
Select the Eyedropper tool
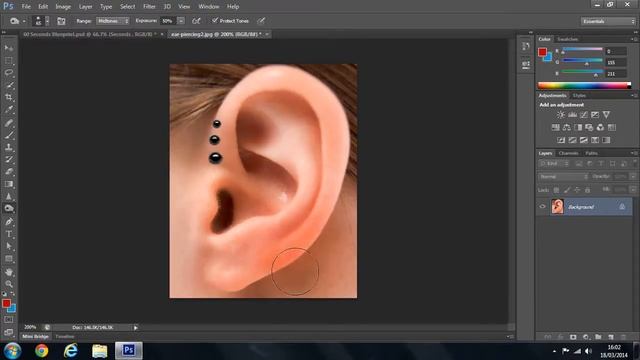coord(9,110)
